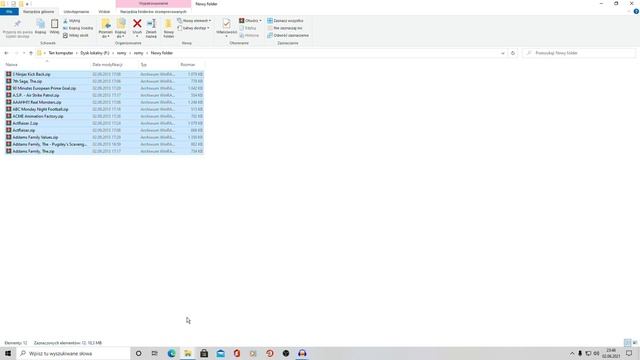Open the Przenieś do (move to) dropdown
This screenshot has width=640, height=360.
tap(106, 28)
